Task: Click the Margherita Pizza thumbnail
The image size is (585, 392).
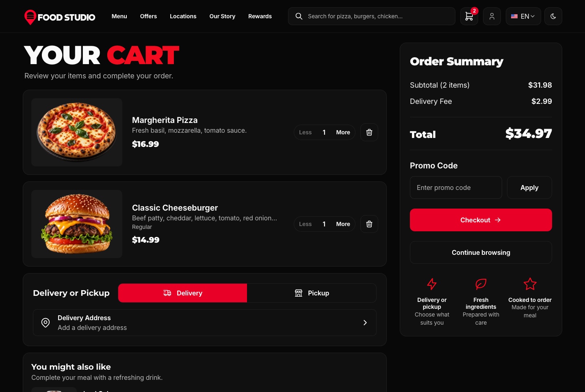Action: click(x=77, y=132)
